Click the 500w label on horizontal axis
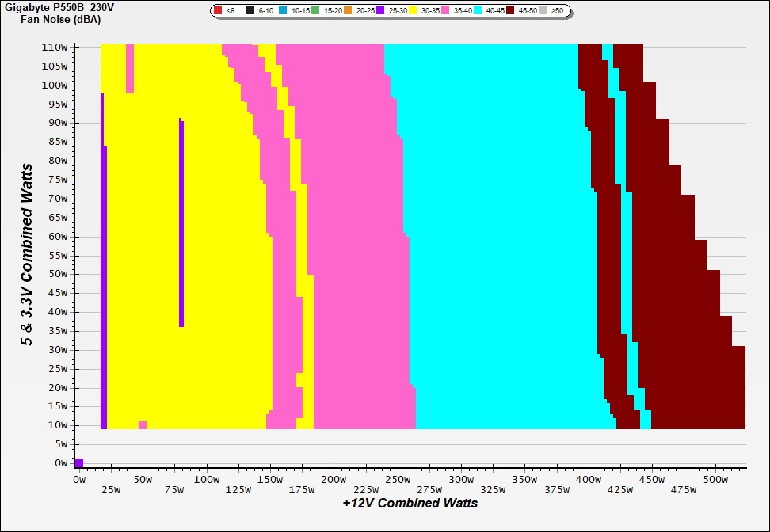Screen dimensions: 770x532 pyautogui.click(x=715, y=480)
